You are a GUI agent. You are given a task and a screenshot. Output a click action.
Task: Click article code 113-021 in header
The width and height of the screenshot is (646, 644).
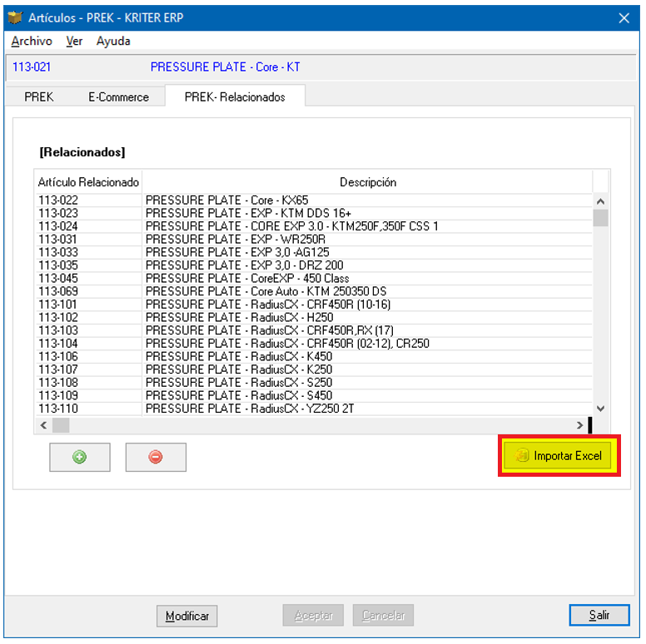point(32,67)
